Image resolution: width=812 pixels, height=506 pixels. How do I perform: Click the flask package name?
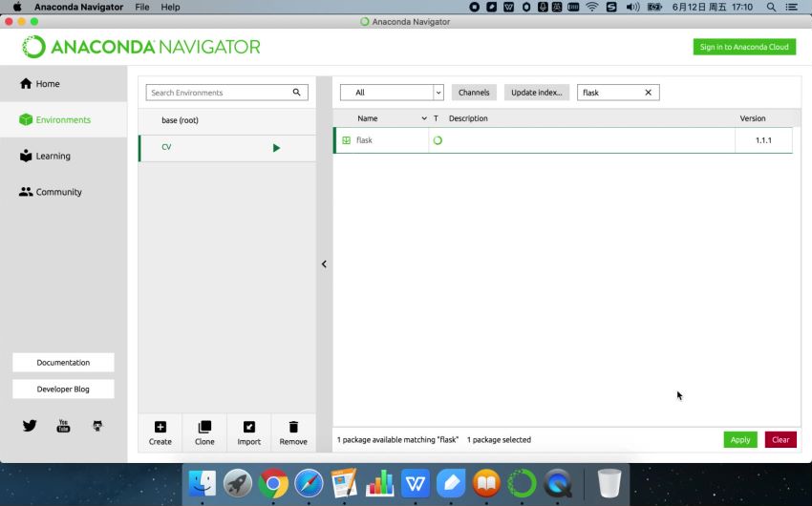coord(364,140)
